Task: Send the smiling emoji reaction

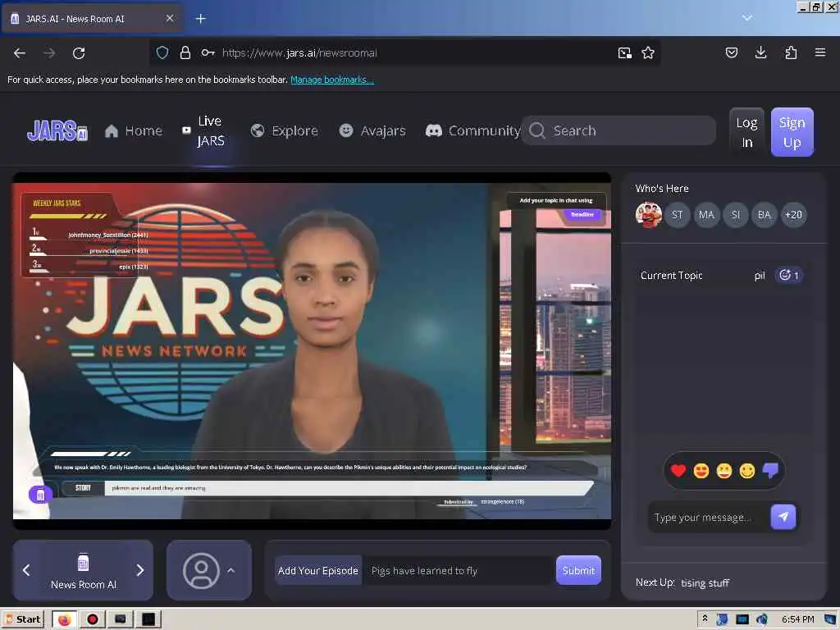Action: (746, 471)
